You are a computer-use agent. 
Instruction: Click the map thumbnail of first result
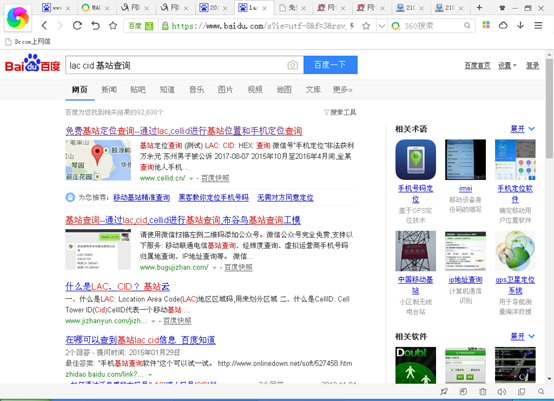[x=98, y=160]
